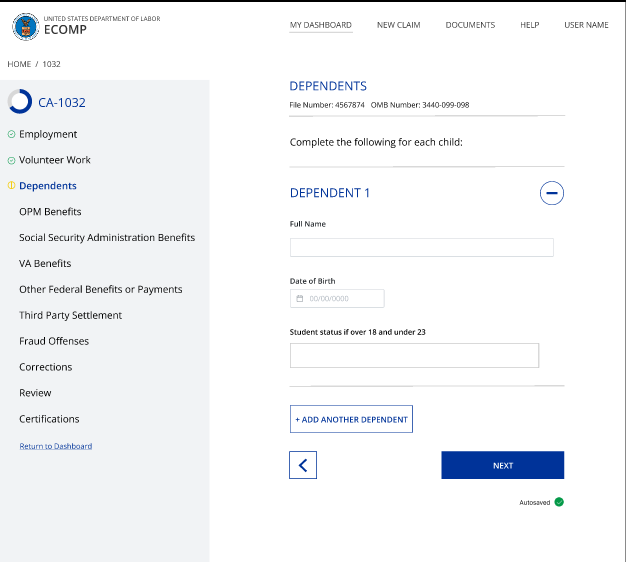This screenshot has width=626, height=562.
Task: Open the Corrections section
Action: pyautogui.click(x=46, y=367)
